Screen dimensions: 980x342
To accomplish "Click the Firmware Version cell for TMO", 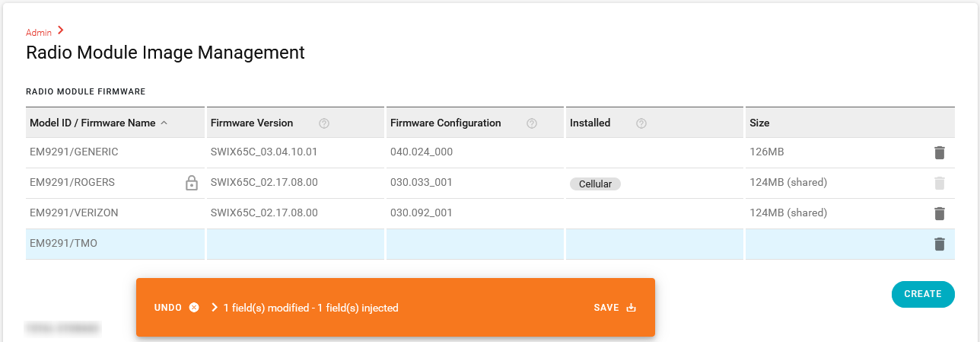I will (295, 244).
